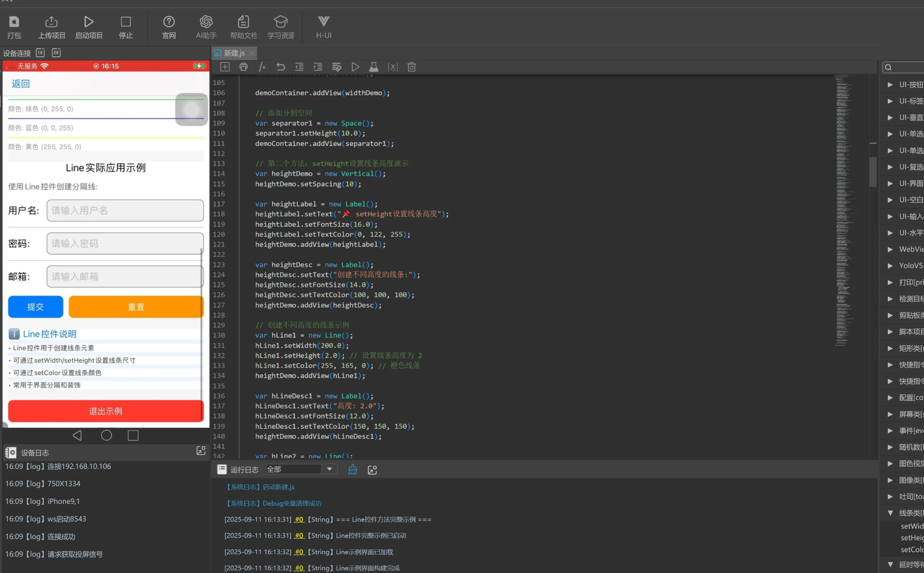Open the AI助手 assistant
The width and height of the screenshot is (924, 573).
pyautogui.click(x=206, y=27)
